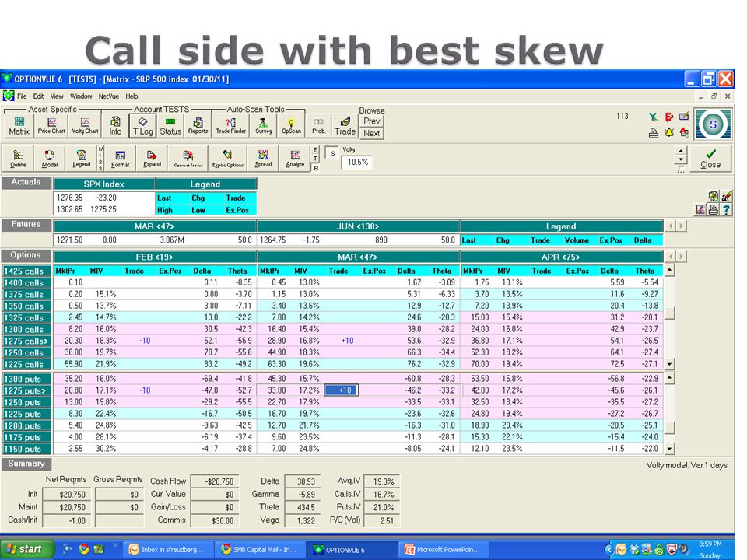The image size is (747, 560).
Task: Toggle the S volatility mode box
Action: 332,153
